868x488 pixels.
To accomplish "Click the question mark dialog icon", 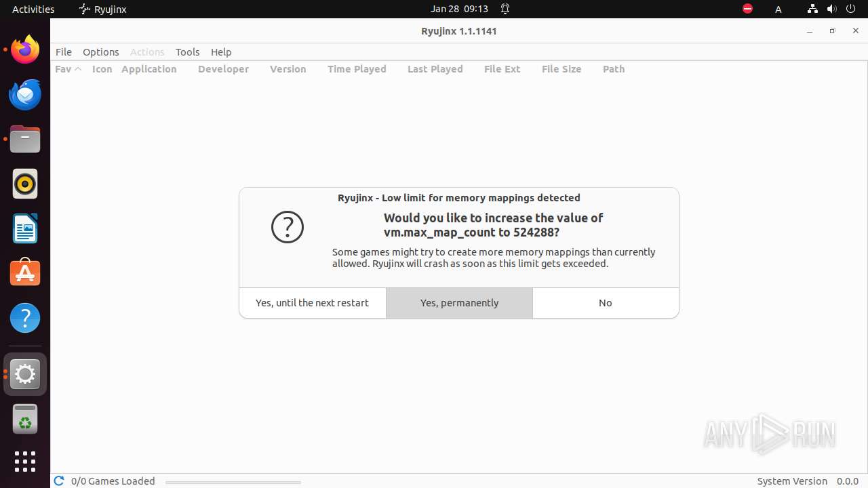I will pyautogui.click(x=288, y=227).
